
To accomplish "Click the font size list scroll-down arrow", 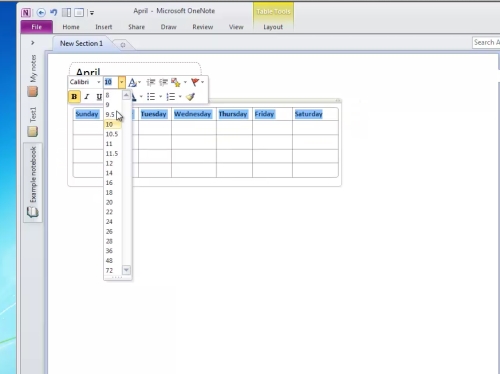I will click(x=126, y=270).
